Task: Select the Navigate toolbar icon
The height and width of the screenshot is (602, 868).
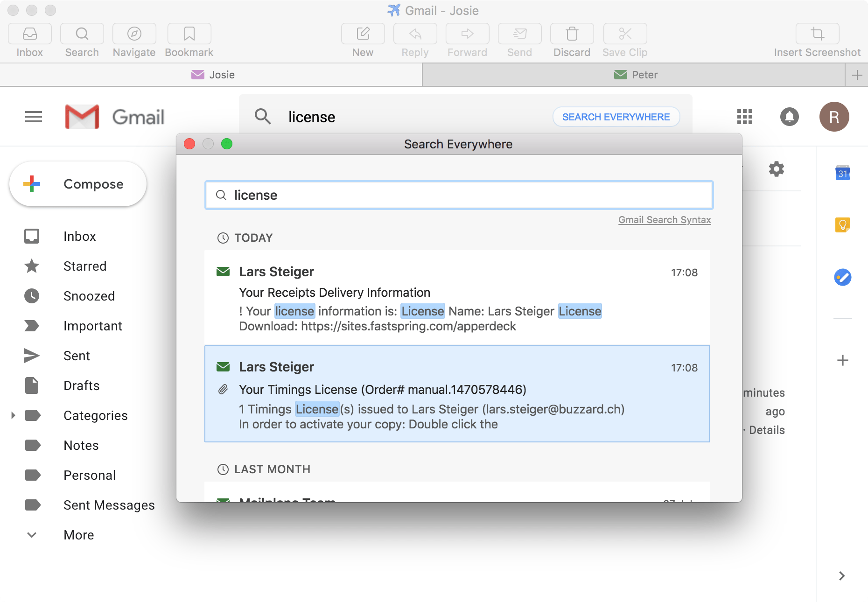Action: (133, 39)
